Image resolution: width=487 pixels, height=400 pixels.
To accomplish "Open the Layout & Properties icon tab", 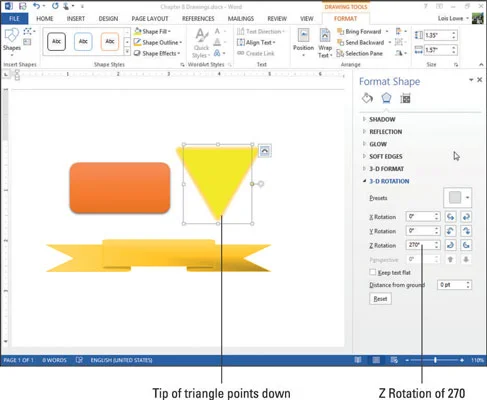I will point(405,98).
